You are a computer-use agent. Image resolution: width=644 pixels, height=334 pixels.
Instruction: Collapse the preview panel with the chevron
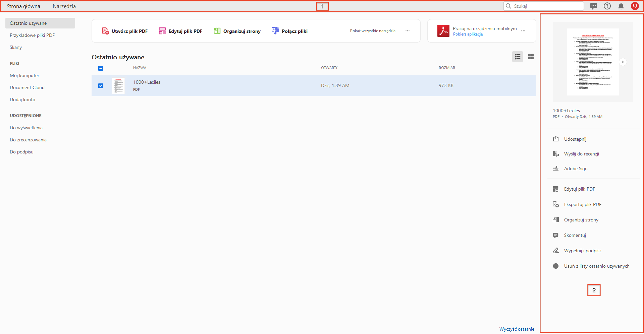pyautogui.click(x=623, y=62)
